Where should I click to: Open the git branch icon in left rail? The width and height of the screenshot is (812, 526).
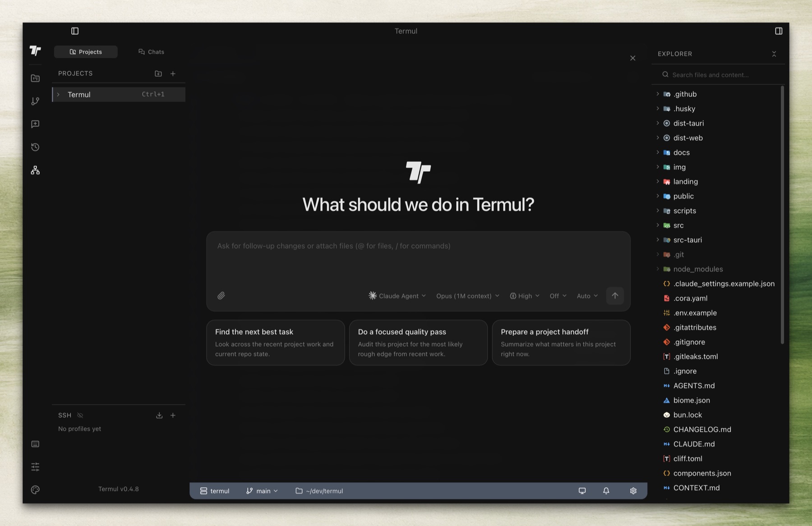[x=35, y=101]
